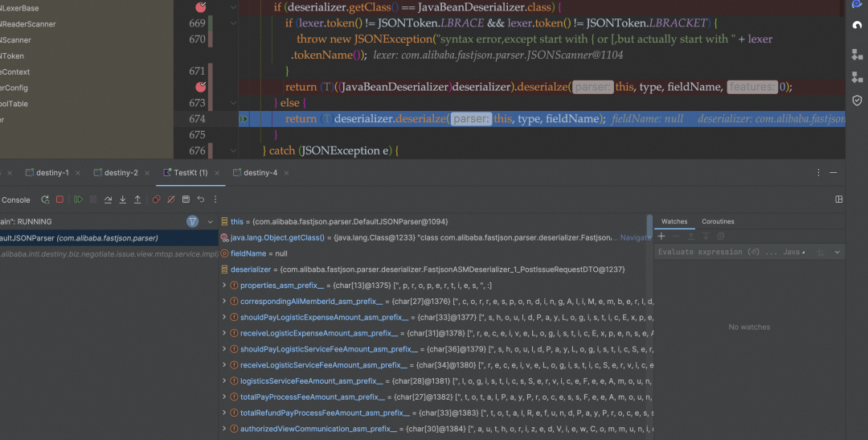Remove selected watch
The width and height of the screenshot is (868, 440).
pyautogui.click(x=676, y=236)
